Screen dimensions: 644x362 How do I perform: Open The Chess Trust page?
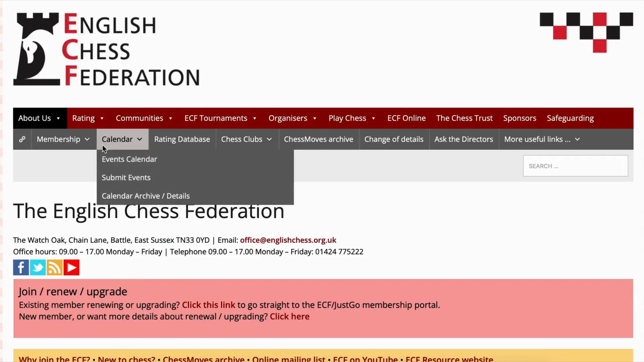[465, 118]
